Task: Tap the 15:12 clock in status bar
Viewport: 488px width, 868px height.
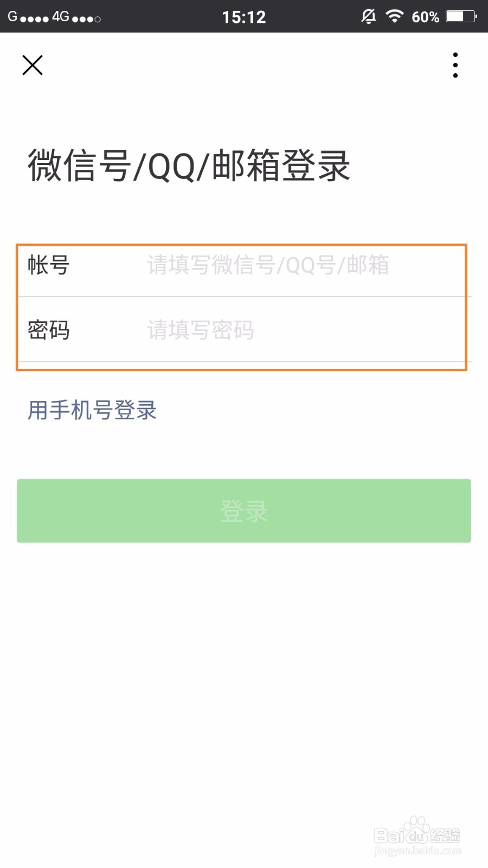Action: [245, 16]
